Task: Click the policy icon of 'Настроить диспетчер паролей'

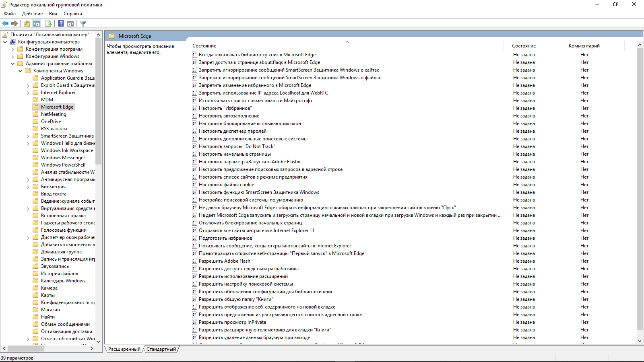Action: [195, 131]
